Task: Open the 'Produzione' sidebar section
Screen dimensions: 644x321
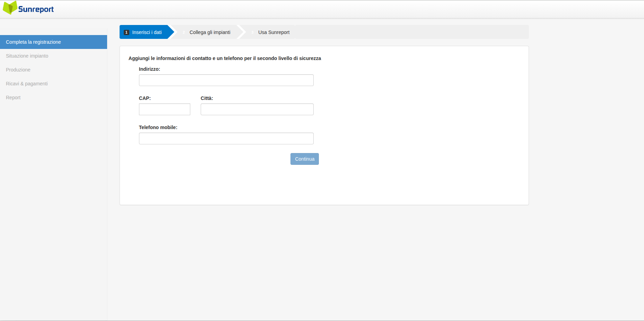Action: tap(18, 70)
